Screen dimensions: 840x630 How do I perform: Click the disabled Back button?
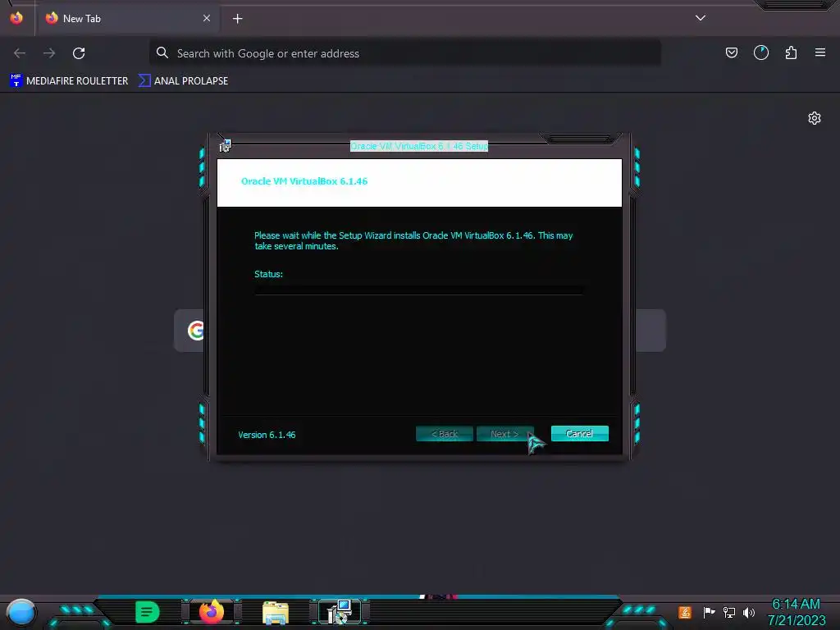[x=445, y=434]
